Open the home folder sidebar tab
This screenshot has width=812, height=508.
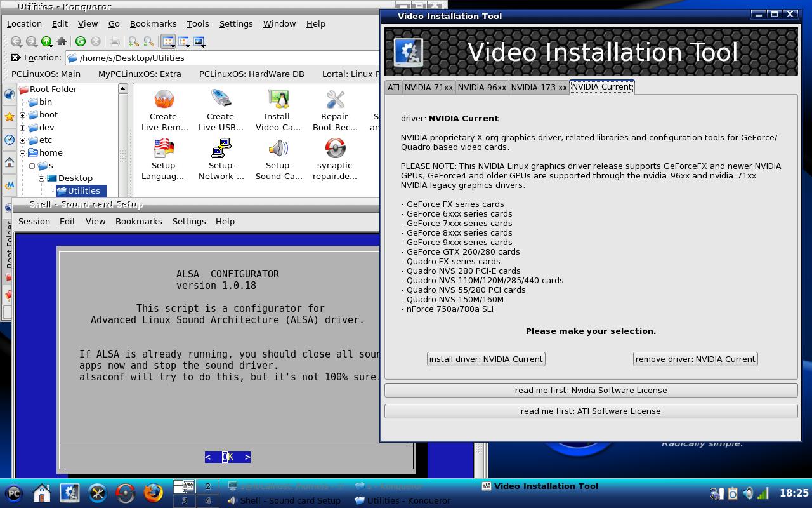[x=9, y=163]
